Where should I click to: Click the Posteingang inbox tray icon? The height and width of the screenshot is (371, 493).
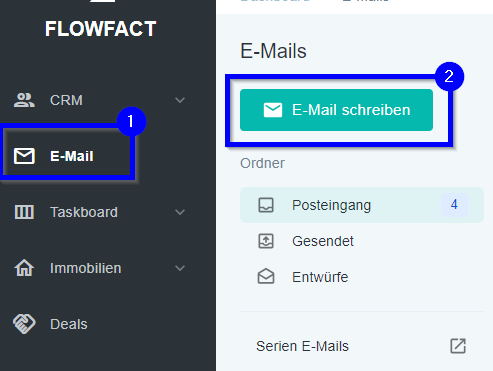tap(266, 205)
